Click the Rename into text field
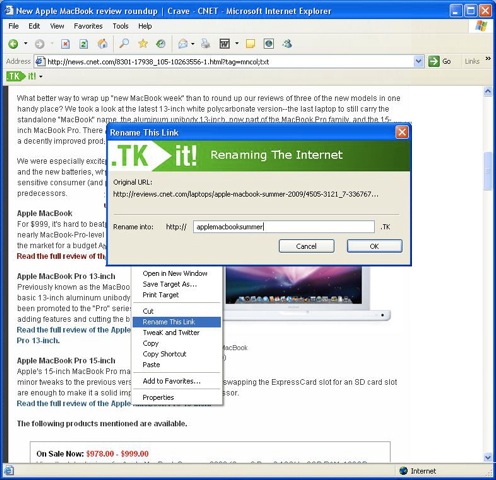 (x=284, y=227)
